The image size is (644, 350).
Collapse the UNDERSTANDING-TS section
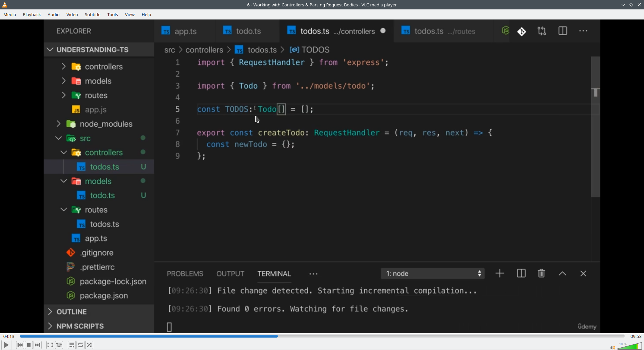[50, 49]
